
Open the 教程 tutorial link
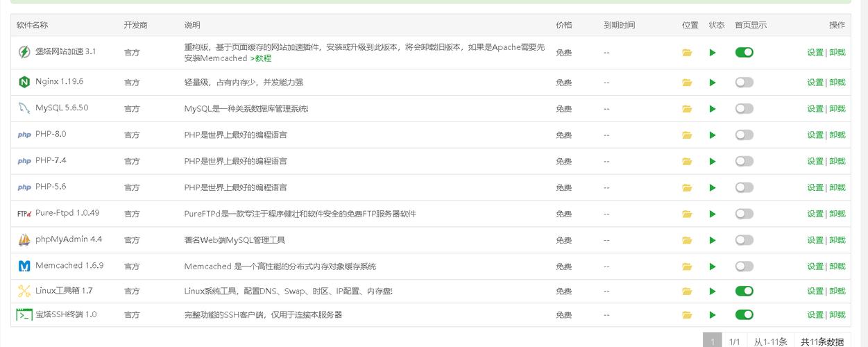coord(261,58)
